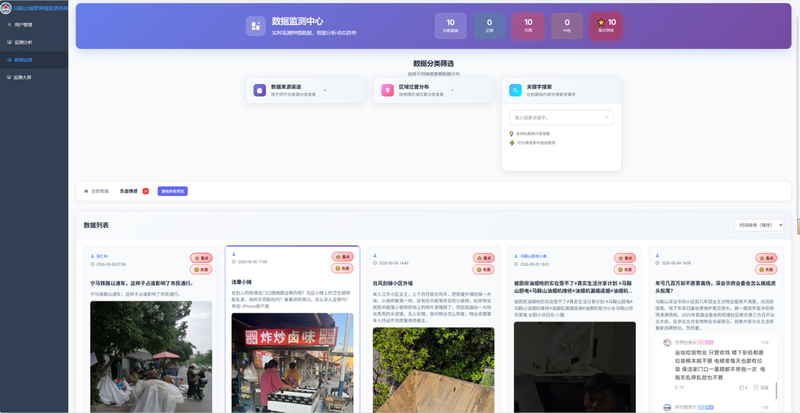Click the lightning-bolt filter tip text

[x=536, y=143]
